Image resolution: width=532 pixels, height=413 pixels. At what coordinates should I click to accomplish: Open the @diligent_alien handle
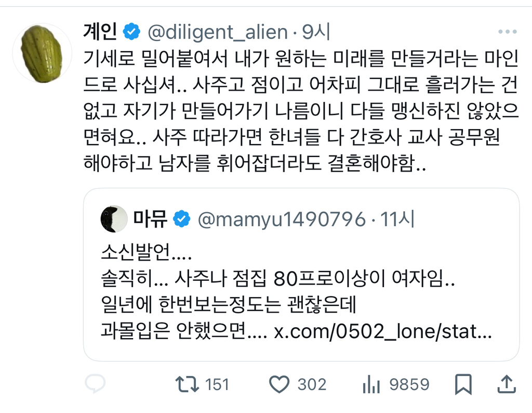[217, 32]
